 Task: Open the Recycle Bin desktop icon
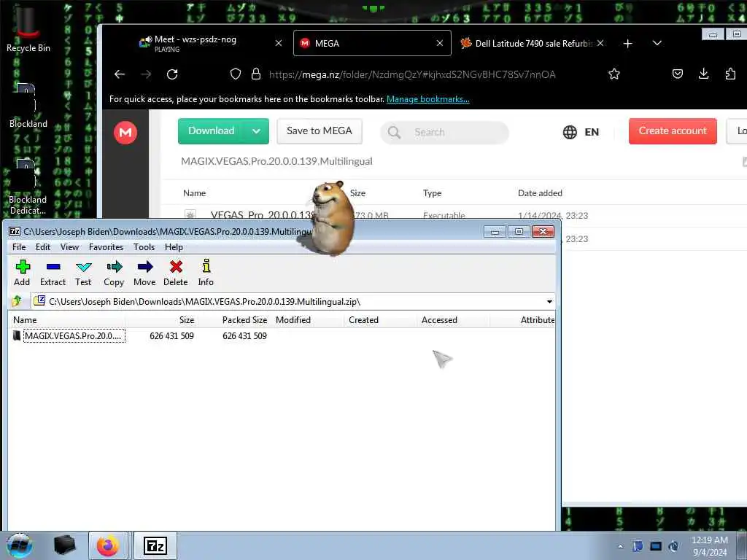pos(28,29)
